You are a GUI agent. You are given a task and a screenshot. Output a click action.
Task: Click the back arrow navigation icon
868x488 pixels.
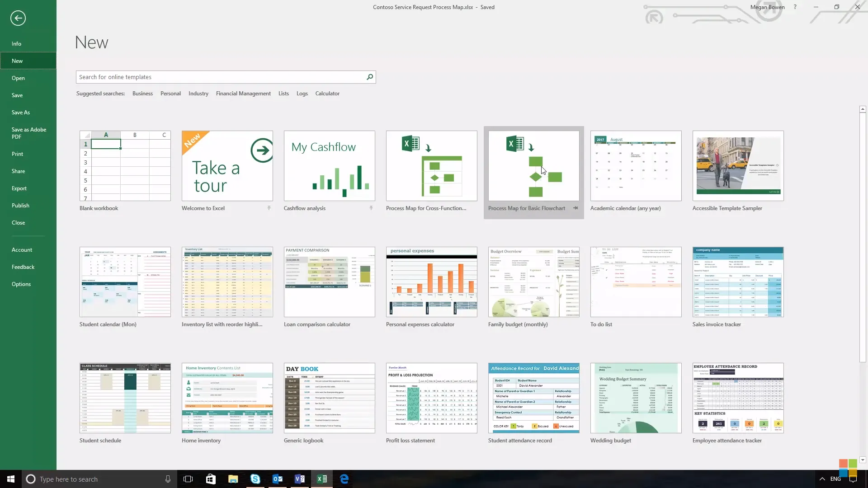tap(18, 18)
